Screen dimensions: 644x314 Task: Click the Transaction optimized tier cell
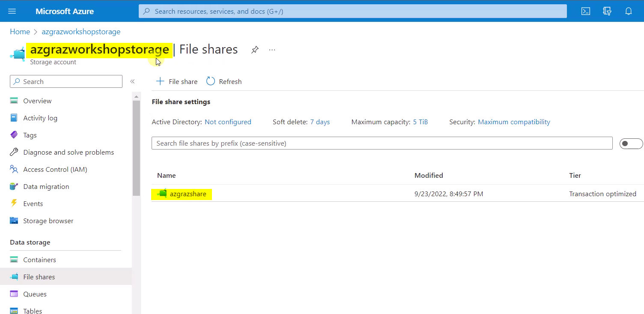click(x=602, y=194)
